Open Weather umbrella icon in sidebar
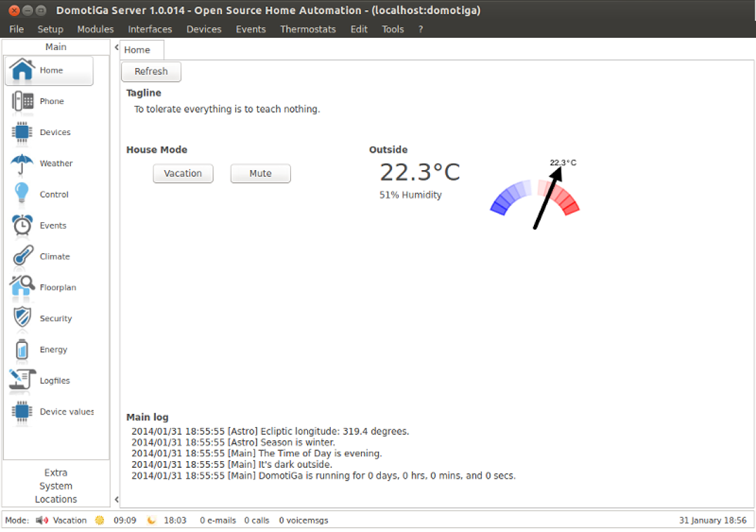 coord(22,163)
